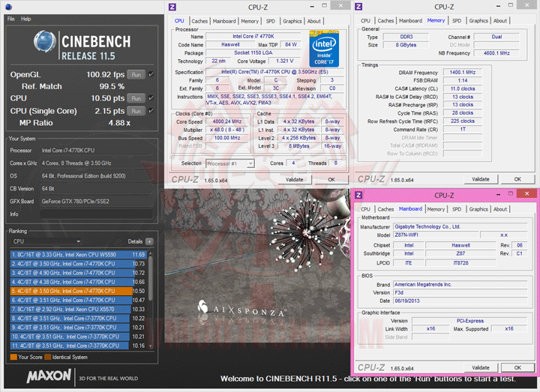This screenshot has height=392, width=540.
Task: Click Validate in the CPU-Z CPU window
Action: click(295, 180)
